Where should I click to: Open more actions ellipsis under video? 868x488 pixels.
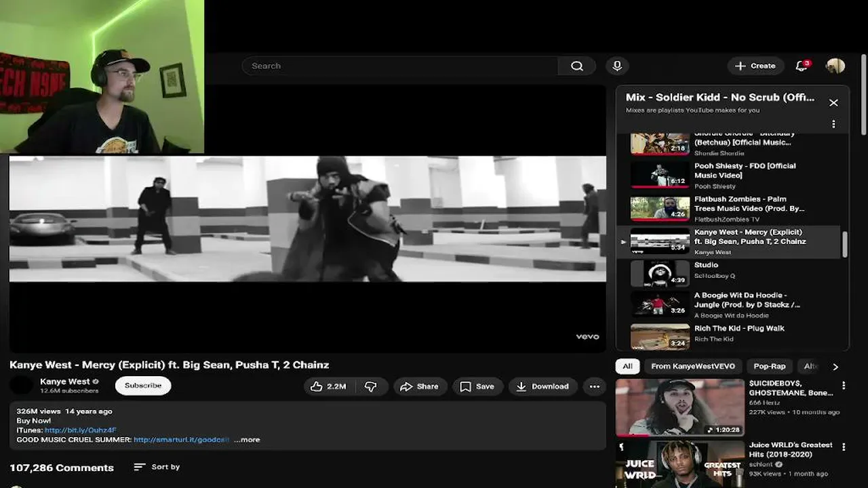[594, 386]
